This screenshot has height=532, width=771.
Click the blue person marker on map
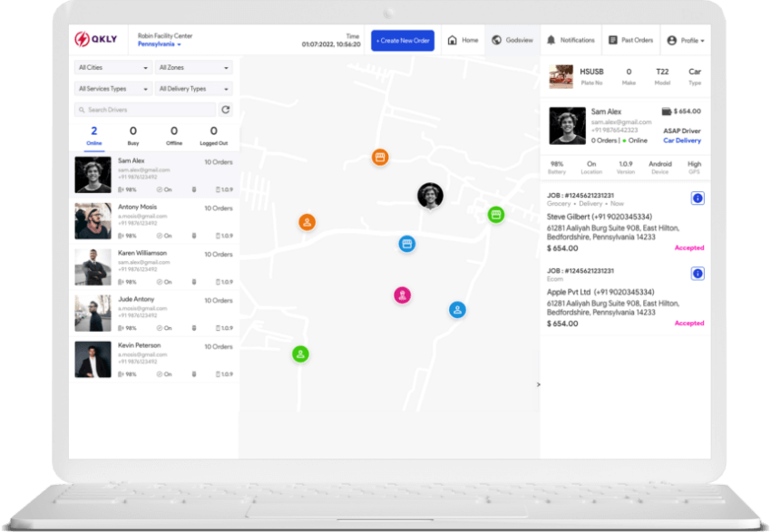(x=457, y=310)
